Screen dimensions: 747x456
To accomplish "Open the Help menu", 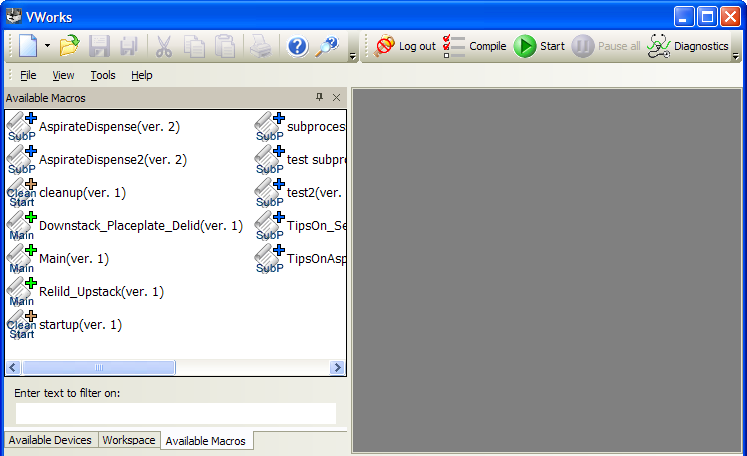I will (x=141, y=75).
